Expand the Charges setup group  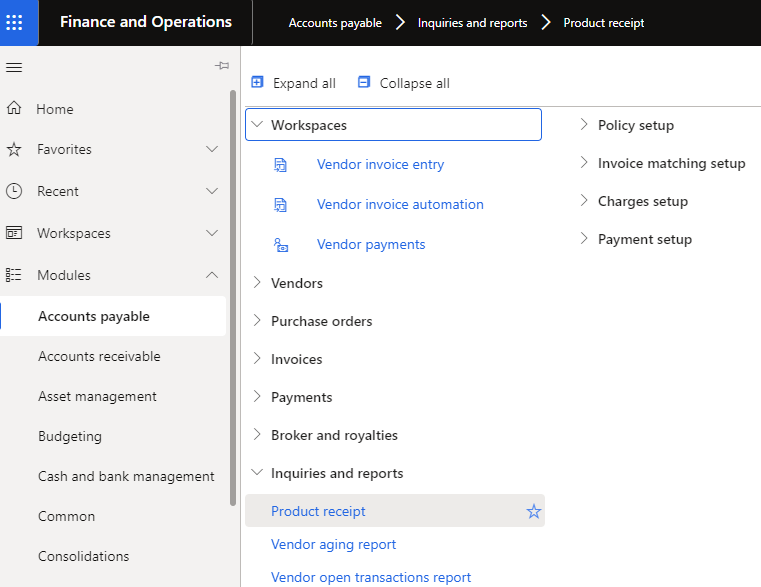(584, 201)
